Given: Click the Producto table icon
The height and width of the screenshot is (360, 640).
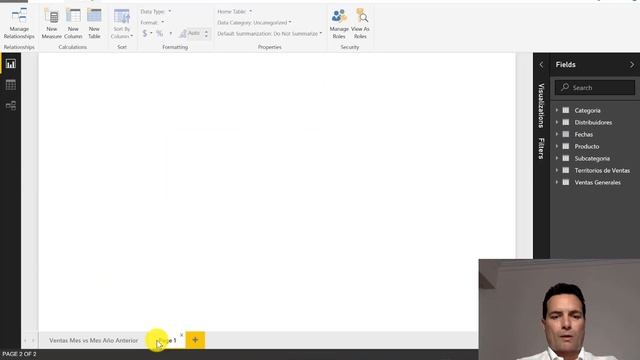Looking at the screenshot, I should coord(566,146).
